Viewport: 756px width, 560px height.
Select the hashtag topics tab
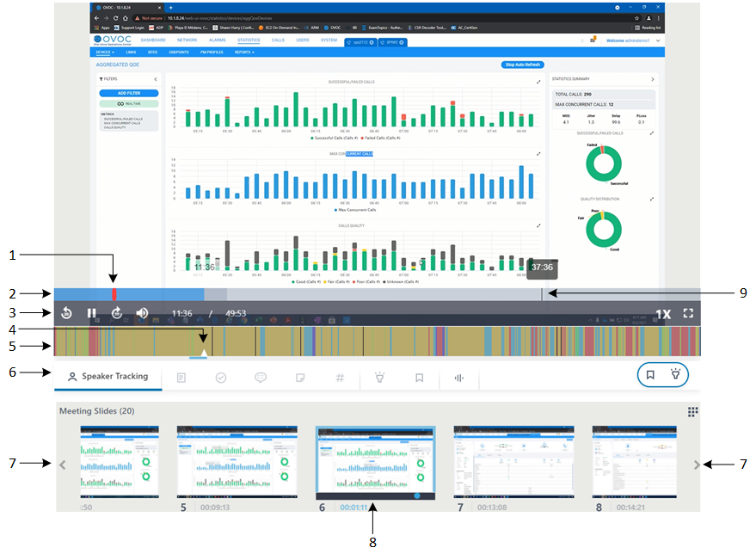tap(340, 377)
